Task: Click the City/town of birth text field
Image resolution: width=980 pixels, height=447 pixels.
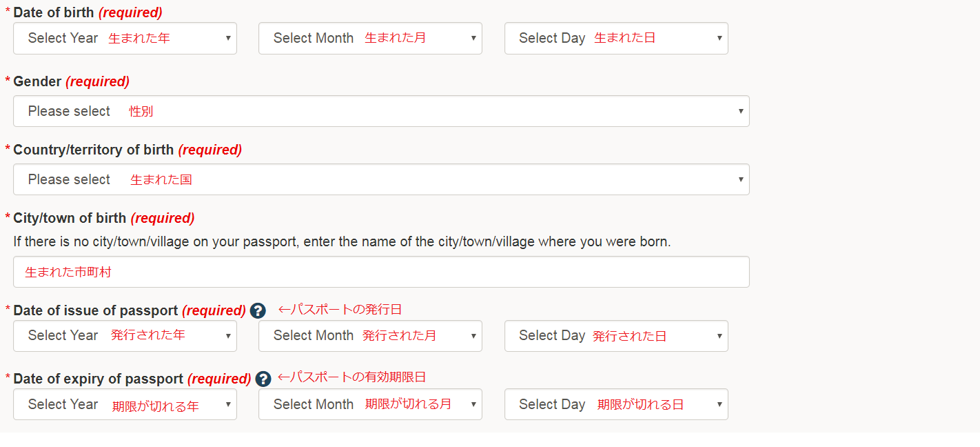Action: coord(381,272)
